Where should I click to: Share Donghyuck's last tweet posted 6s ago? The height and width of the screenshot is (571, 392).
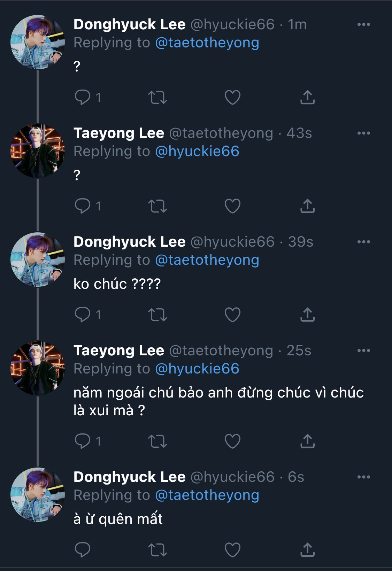(307, 550)
